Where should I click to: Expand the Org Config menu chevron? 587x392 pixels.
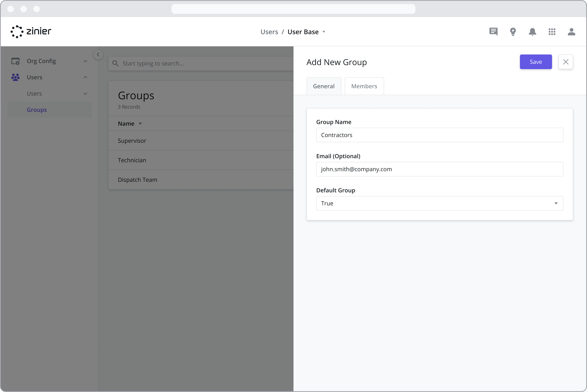(85, 61)
